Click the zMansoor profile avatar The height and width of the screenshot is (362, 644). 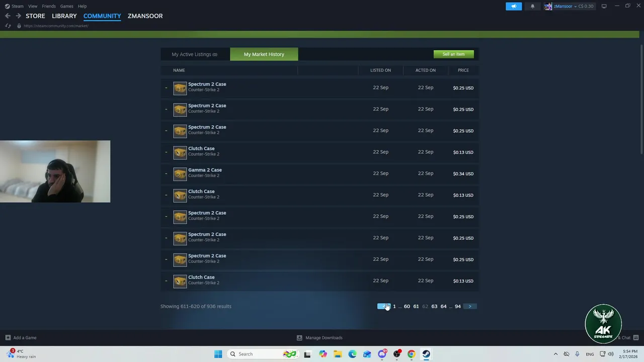click(x=548, y=6)
